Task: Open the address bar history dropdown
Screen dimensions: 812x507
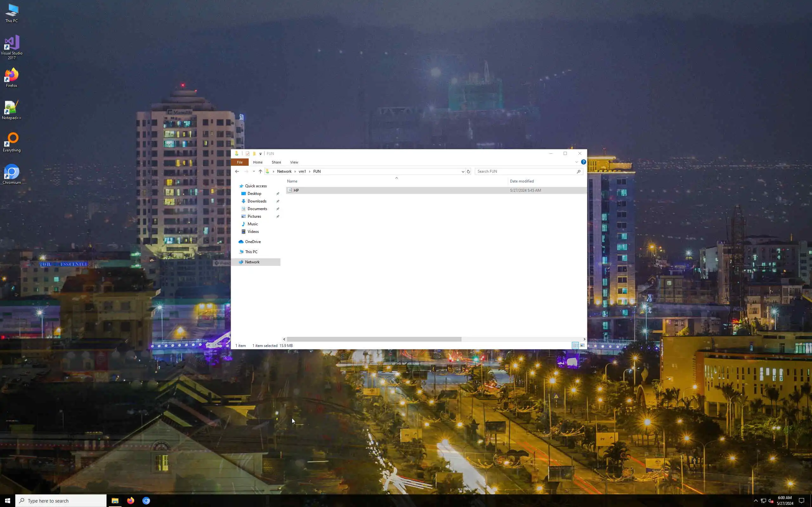Action: [x=463, y=171]
